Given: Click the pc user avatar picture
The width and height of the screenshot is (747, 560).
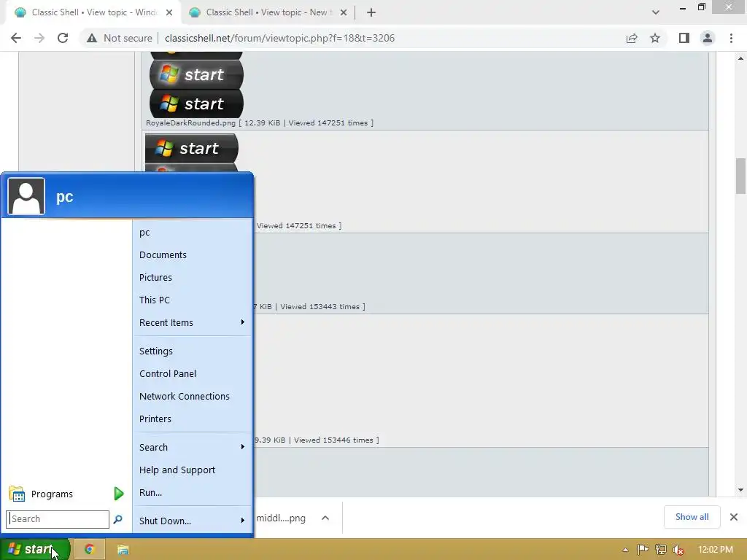Looking at the screenshot, I should click(x=26, y=196).
